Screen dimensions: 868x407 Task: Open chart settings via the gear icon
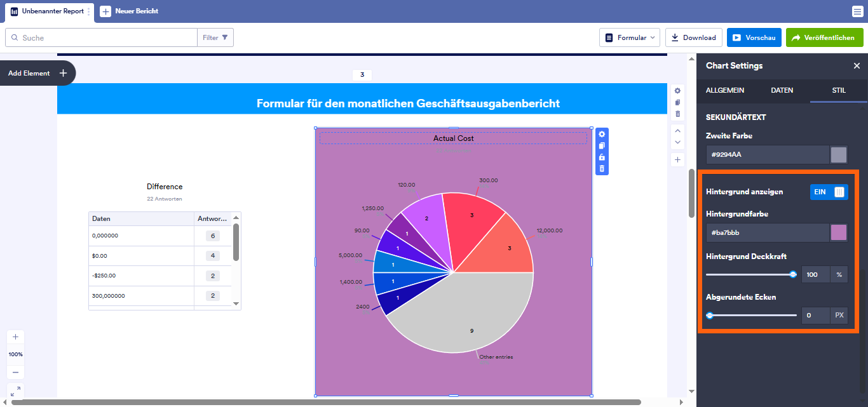click(x=602, y=134)
